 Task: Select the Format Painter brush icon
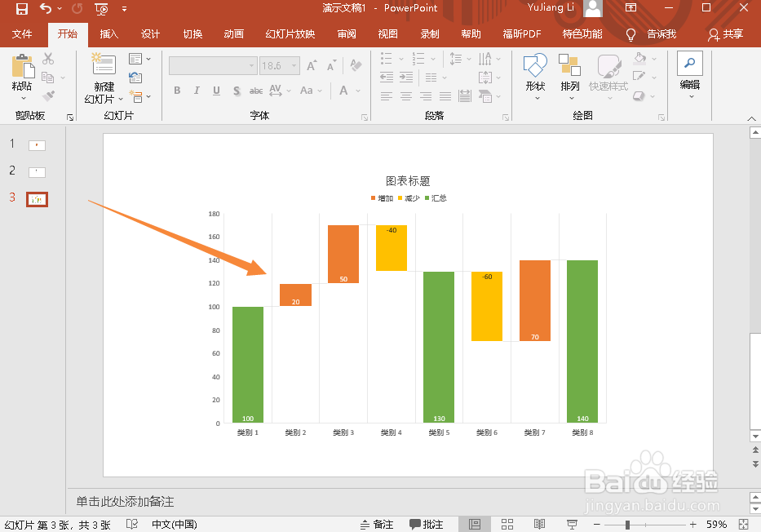click(48, 95)
